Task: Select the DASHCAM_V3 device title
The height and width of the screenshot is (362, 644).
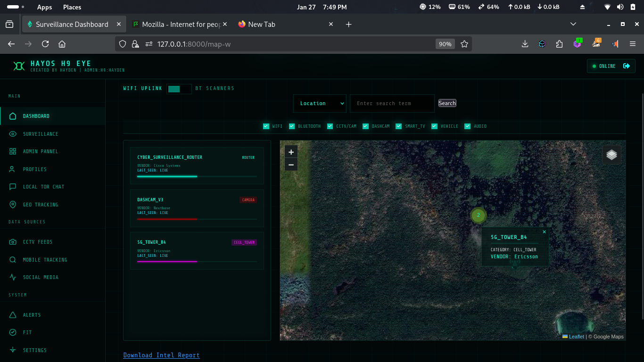Action: [150, 200]
